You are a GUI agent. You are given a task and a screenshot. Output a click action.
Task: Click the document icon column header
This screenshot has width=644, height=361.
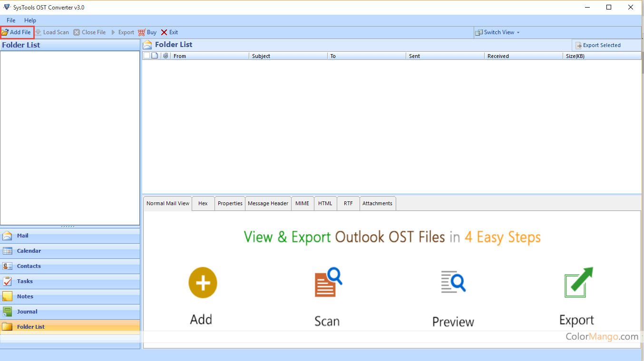point(155,56)
